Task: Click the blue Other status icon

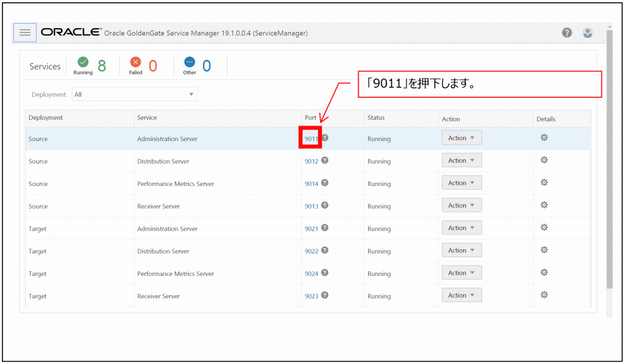Action: 190,62
